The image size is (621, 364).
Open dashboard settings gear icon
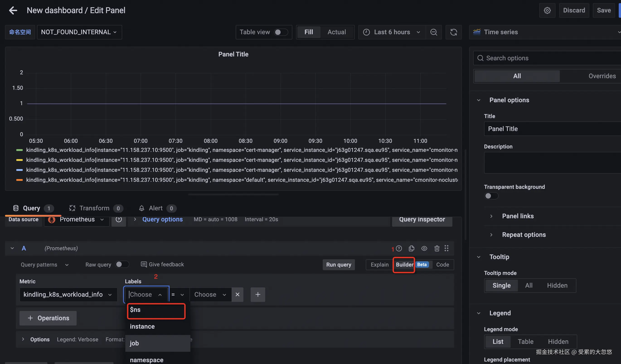click(x=547, y=10)
